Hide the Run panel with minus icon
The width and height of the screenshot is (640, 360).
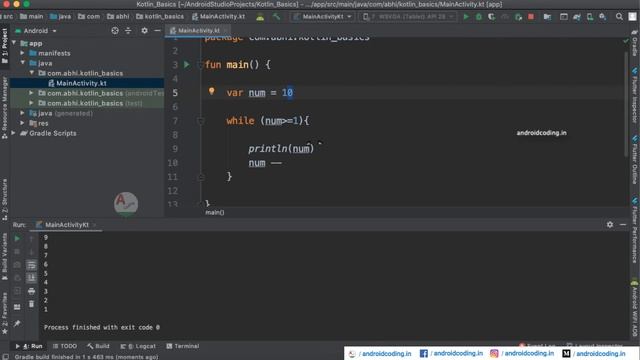pos(623,224)
